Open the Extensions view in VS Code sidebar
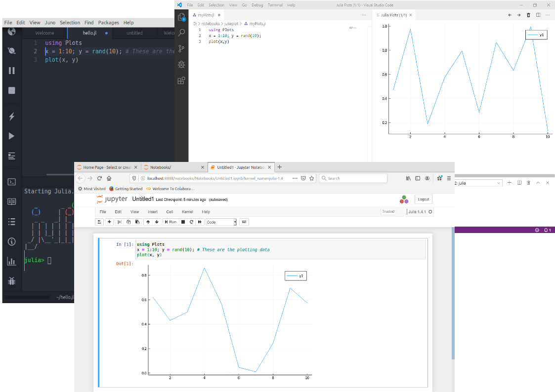555x392 pixels. 181,80
